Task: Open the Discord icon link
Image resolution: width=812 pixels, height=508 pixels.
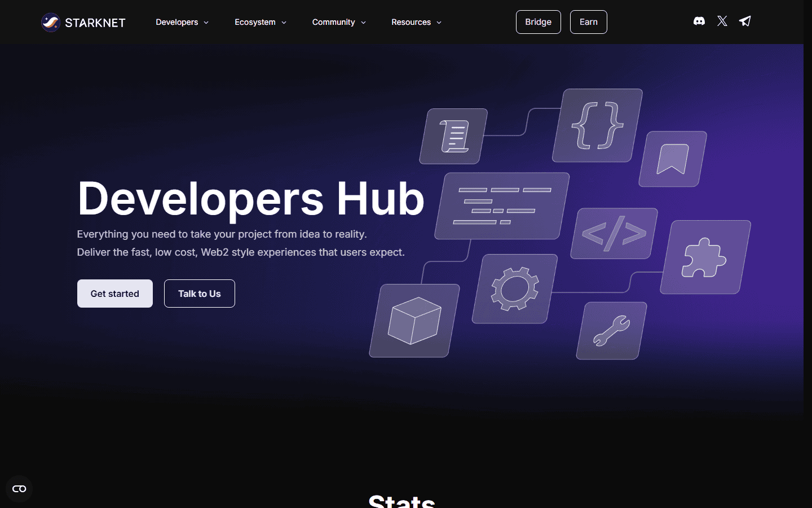Action: pyautogui.click(x=699, y=21)
